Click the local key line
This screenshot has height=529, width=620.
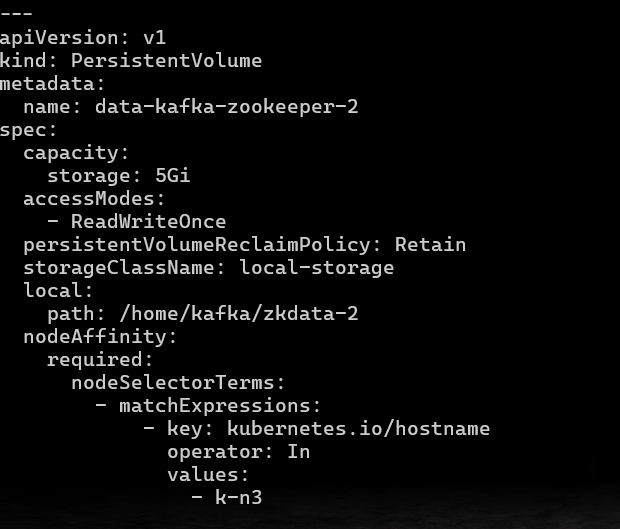pyautogui.click(x=58, y=291)
